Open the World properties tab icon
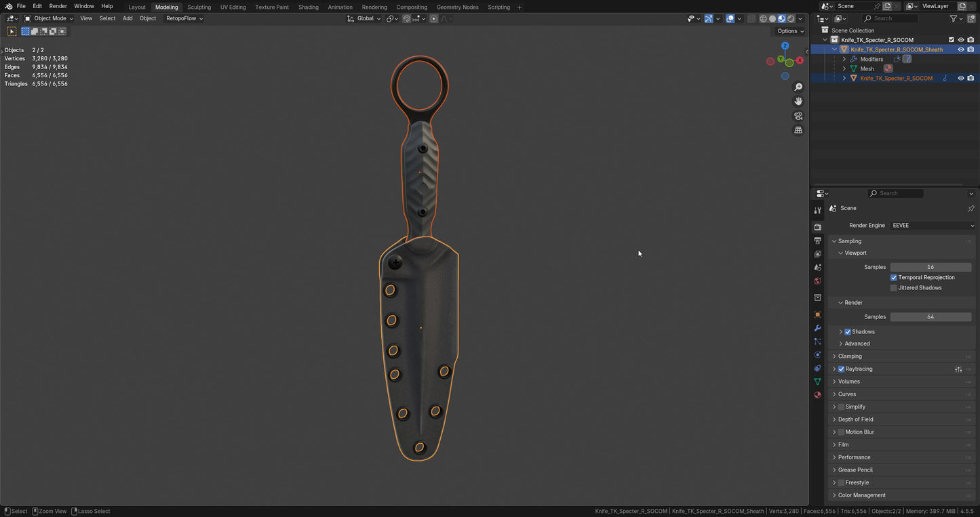 [817, 281]
